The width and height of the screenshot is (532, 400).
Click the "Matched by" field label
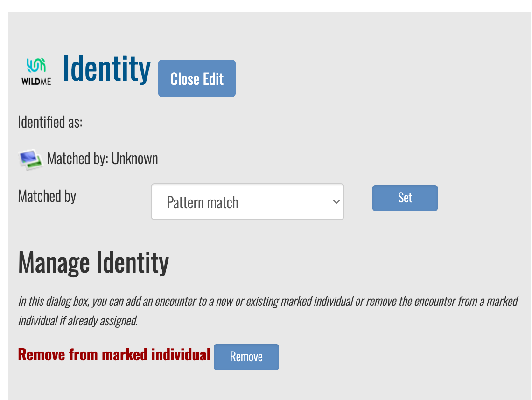(47, 196)
